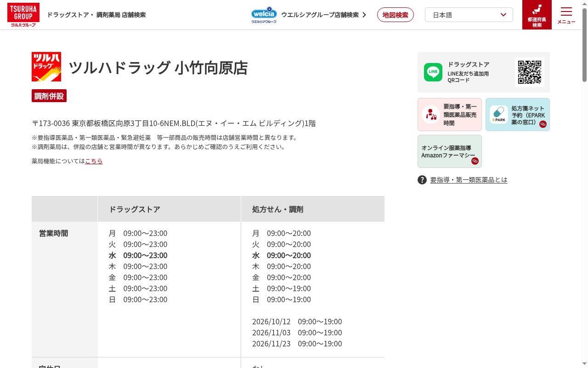
Task: Click the ツルハドラッグ store brand logo
Action: coord(46,67)
